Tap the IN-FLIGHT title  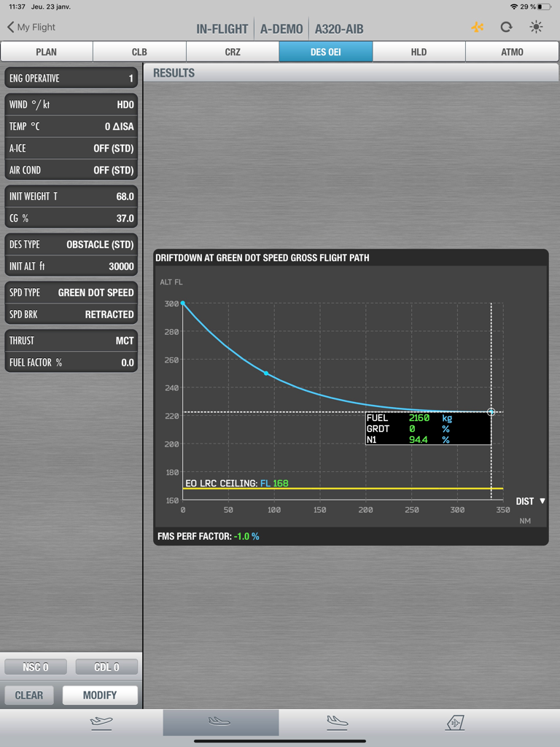222,29
